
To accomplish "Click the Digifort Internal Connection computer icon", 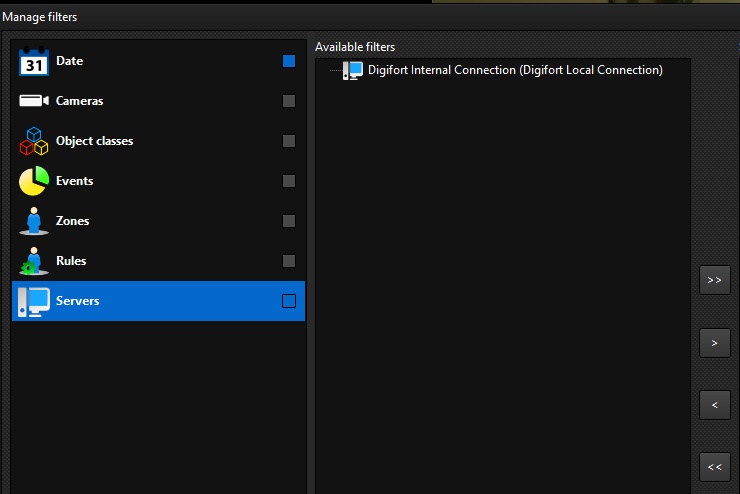I will (353, 71).
